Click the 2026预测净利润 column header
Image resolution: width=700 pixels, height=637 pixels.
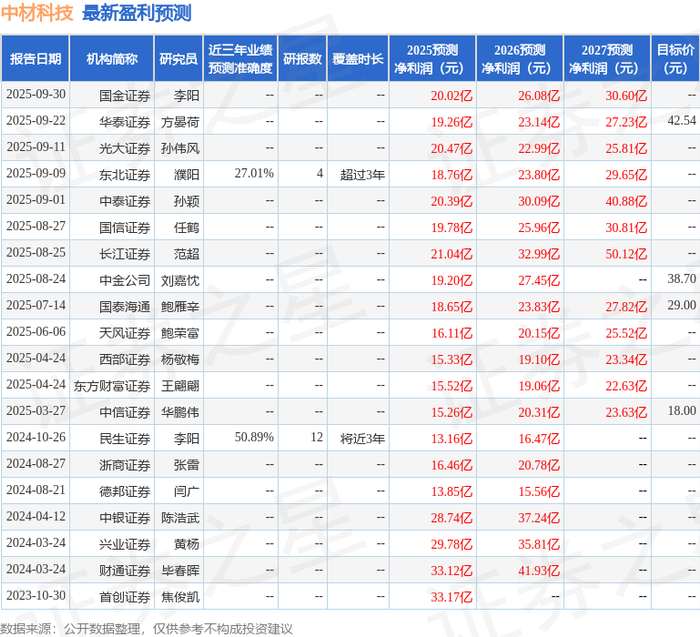[x=520, y=59]
